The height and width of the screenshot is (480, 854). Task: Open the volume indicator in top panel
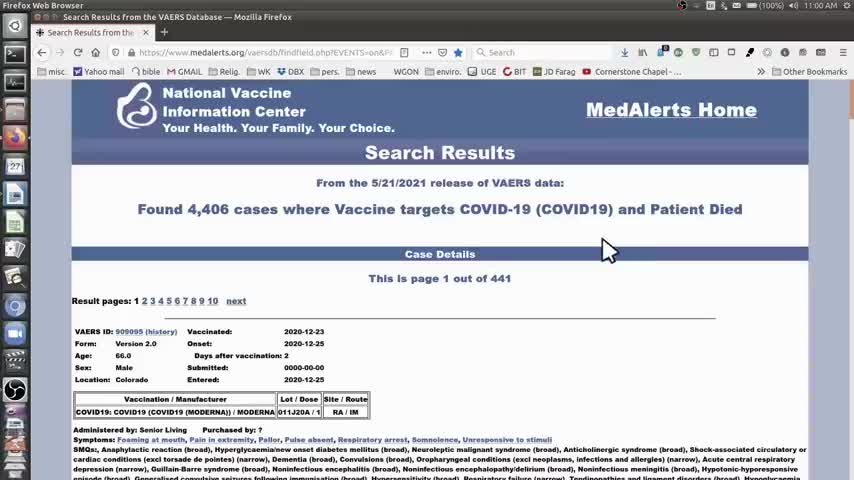[x=794, y=5]
